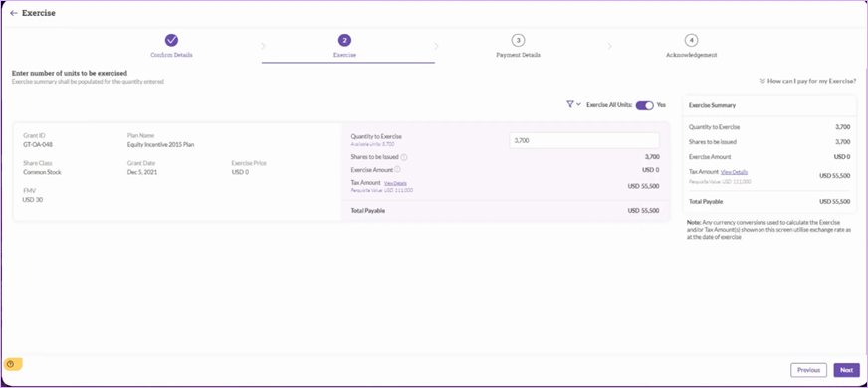Click the Equity Incentive 2015 Plan text

[160, 145]
